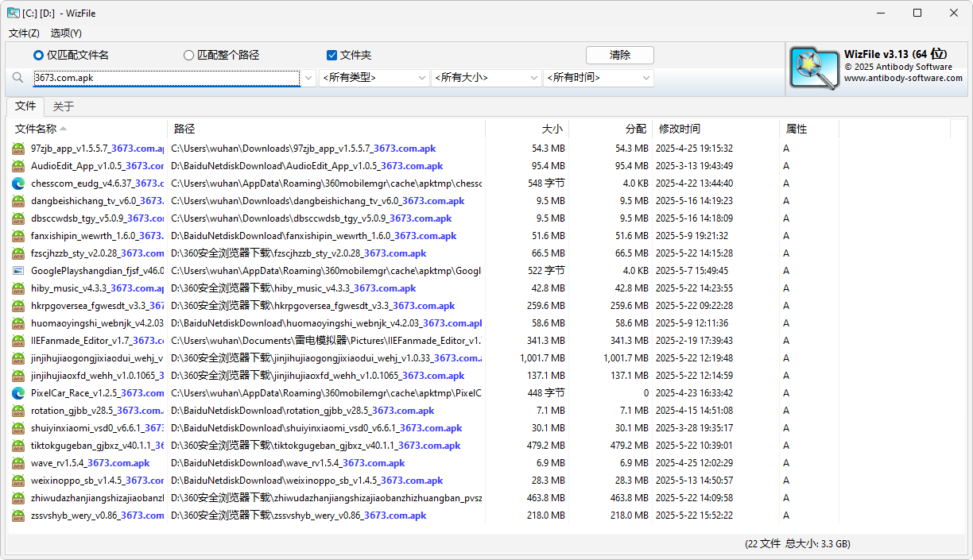This screenshot has width=973, height=560.
Task: Click the Edge icon next to PixelCar_Race_v1.2.5
Action: [18, 393]
